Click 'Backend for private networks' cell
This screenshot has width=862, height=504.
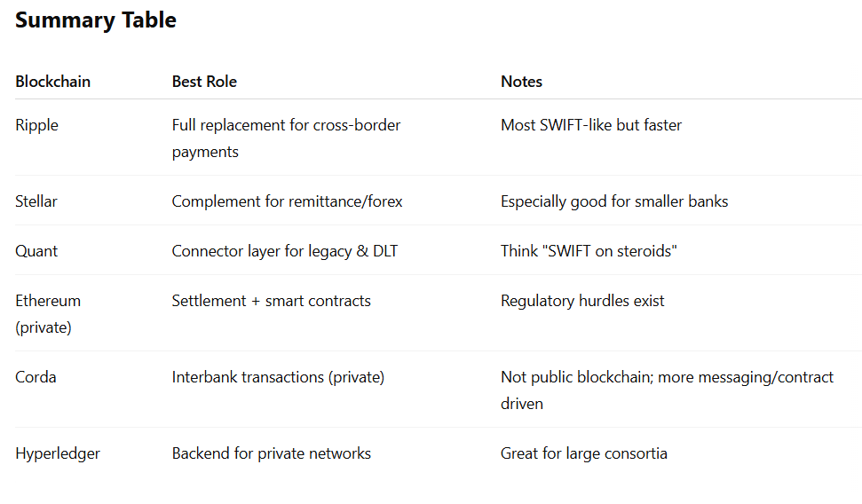[272, 453]
